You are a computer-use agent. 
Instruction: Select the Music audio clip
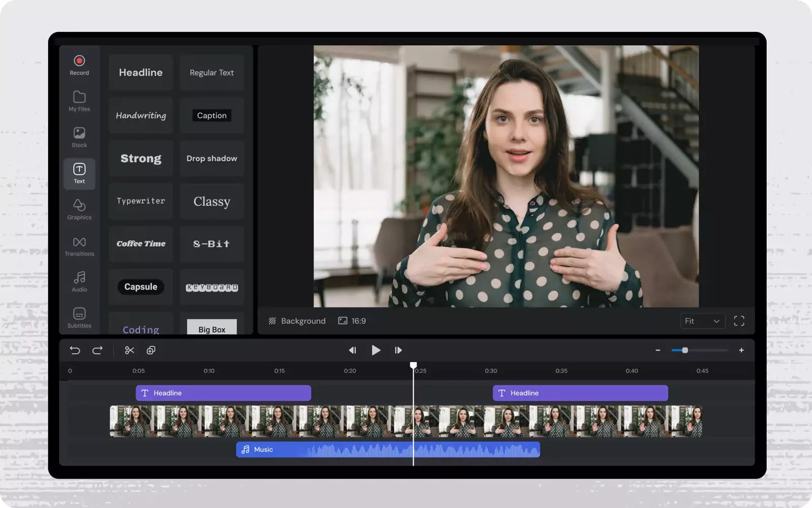388,450
